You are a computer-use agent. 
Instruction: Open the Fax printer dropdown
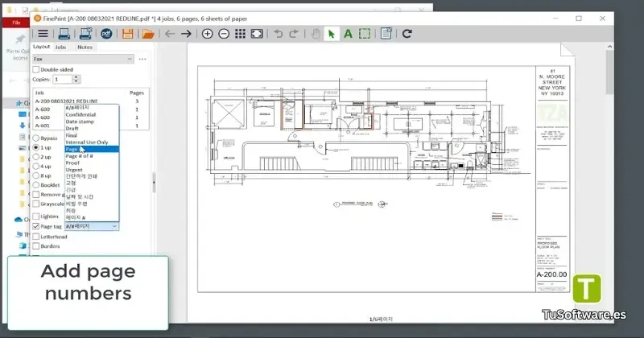(83, 59)
